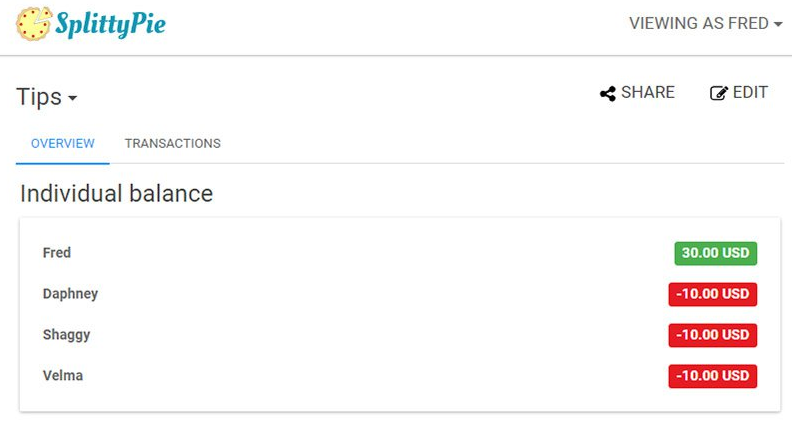Click the pencil edit icon

pyautogui.click(x=718, y=93)
